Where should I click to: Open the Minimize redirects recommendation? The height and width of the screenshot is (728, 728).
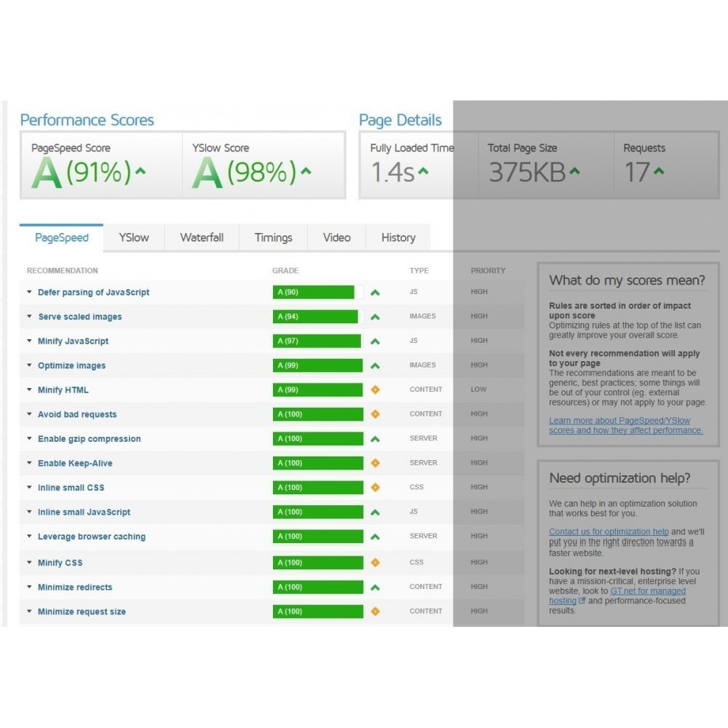click(75, 587)
